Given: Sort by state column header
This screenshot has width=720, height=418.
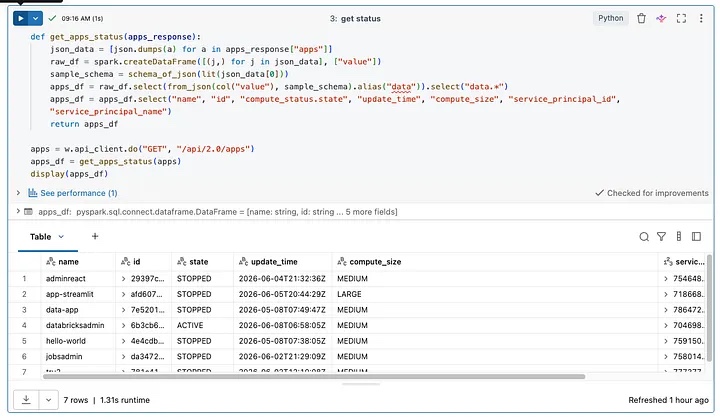Looking at the screenshot, I should click(x=202, y=262).
